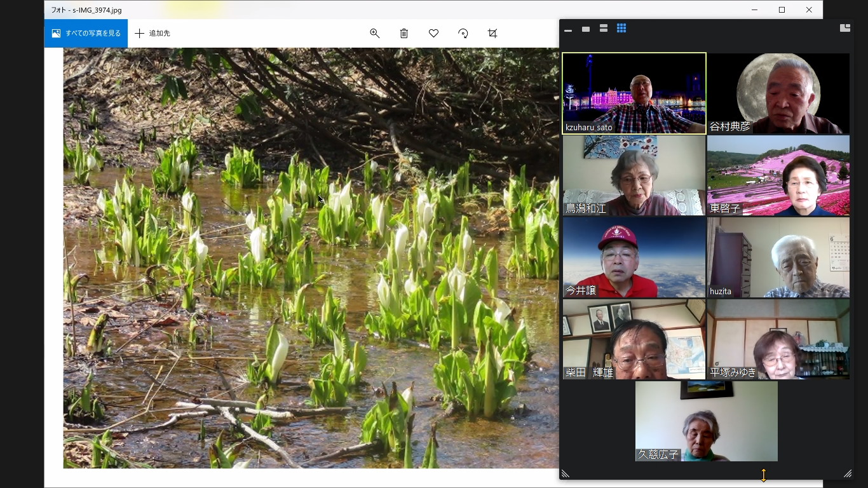
Task: Delete the photo with the trash icon
Action: click(x=404, y=34)
